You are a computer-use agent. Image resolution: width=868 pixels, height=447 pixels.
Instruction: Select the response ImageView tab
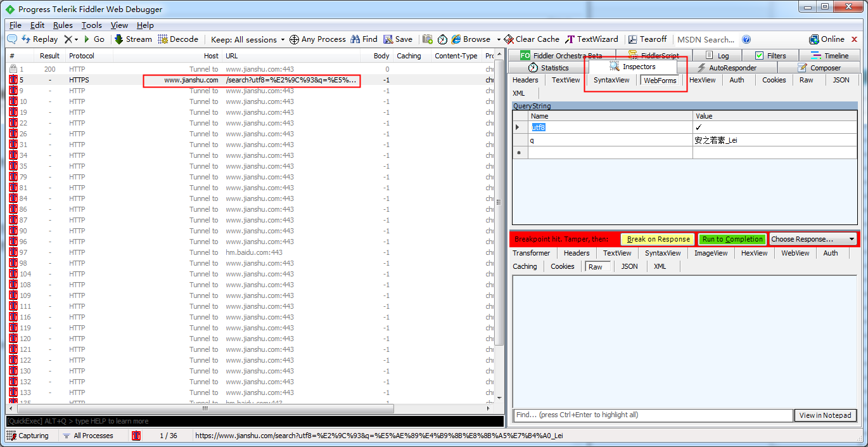[x=710, y=253]
